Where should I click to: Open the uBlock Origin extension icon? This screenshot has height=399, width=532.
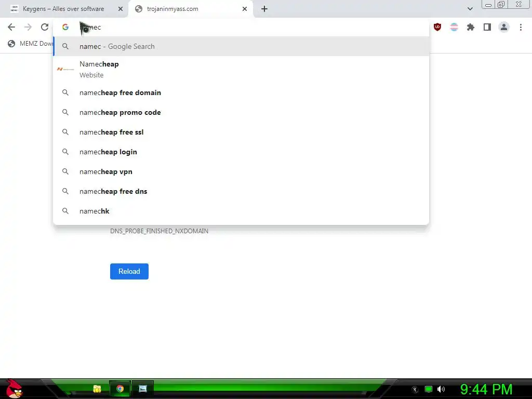pos(437,27)
